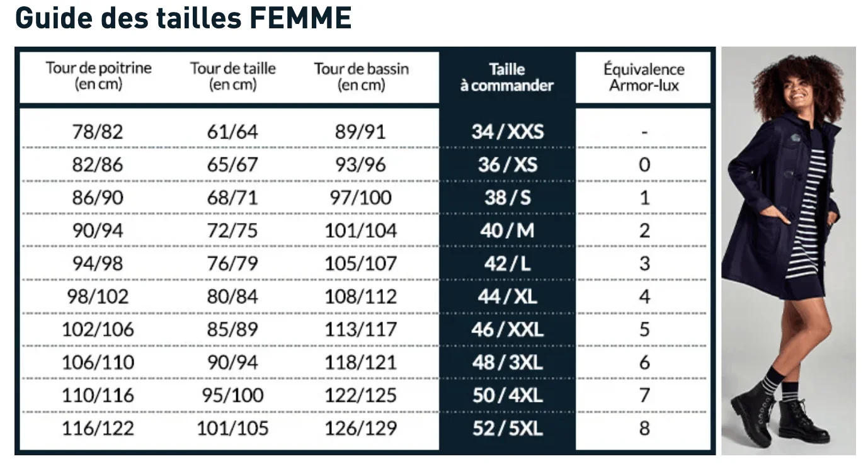Viewport: 868px width, 466px height.
Task: Select the Tour de taille column header
Action: tap(233, 76)
